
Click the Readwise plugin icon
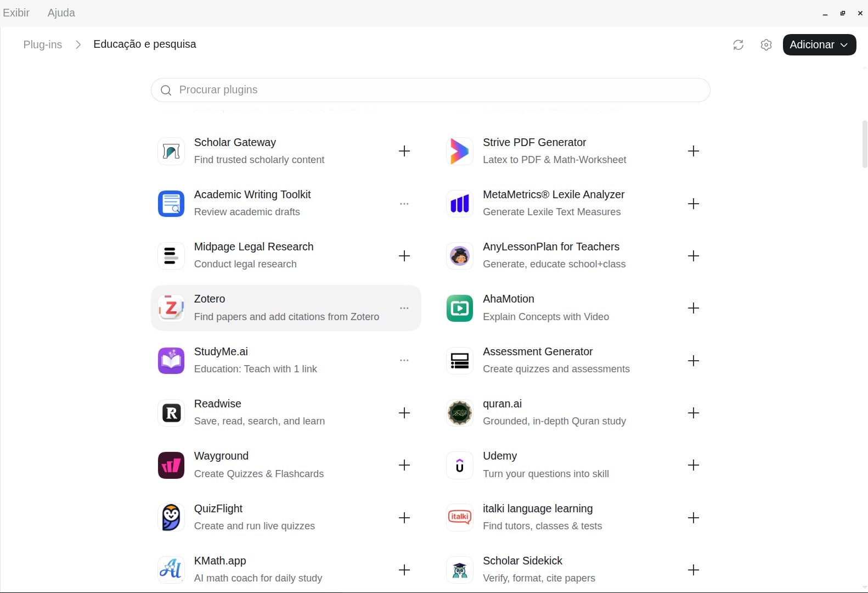click(x=171, y=413)
